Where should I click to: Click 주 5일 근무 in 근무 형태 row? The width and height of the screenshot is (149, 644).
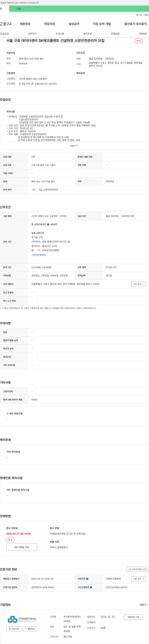[111, 267]
